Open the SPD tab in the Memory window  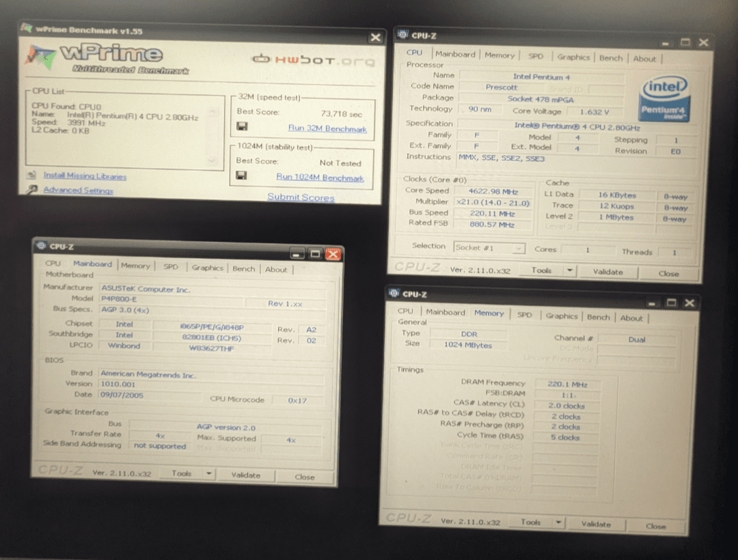[x=524, y=315]
